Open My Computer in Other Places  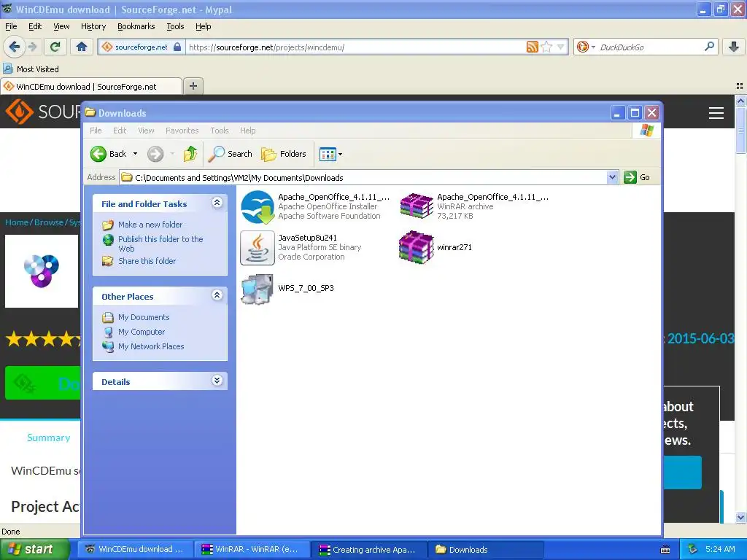tap(142, 332)
